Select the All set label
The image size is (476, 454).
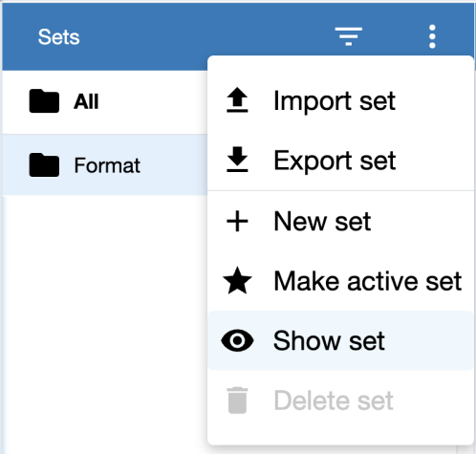click(x=86, y=102)
